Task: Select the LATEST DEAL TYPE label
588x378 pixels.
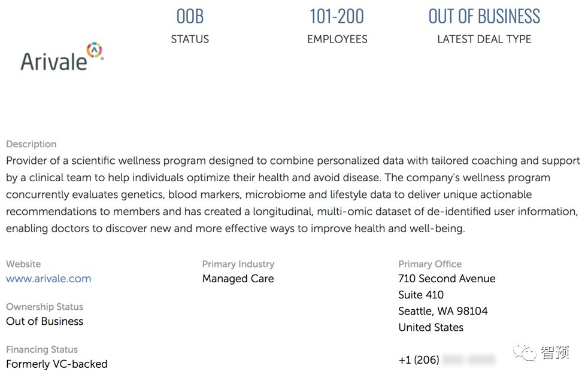Action: coord(484,39)
